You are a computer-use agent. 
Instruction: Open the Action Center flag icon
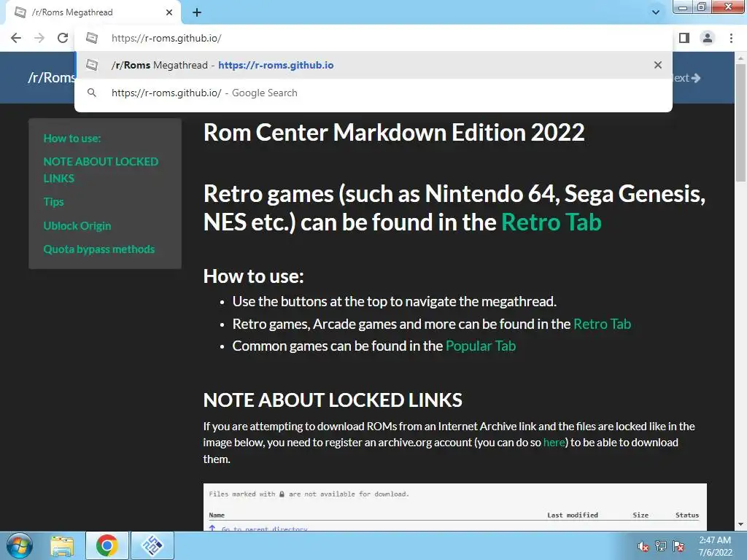point(678,547)
